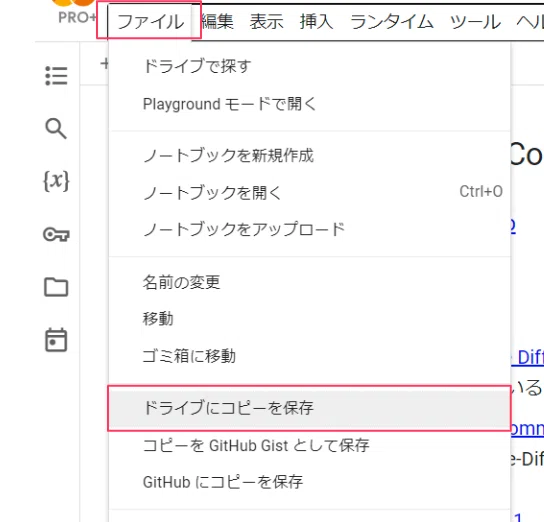This screenshot has height=522, width=544.
Task: Choose コピーを GitHub Gist として保存
Action: (x=309, y=445)
